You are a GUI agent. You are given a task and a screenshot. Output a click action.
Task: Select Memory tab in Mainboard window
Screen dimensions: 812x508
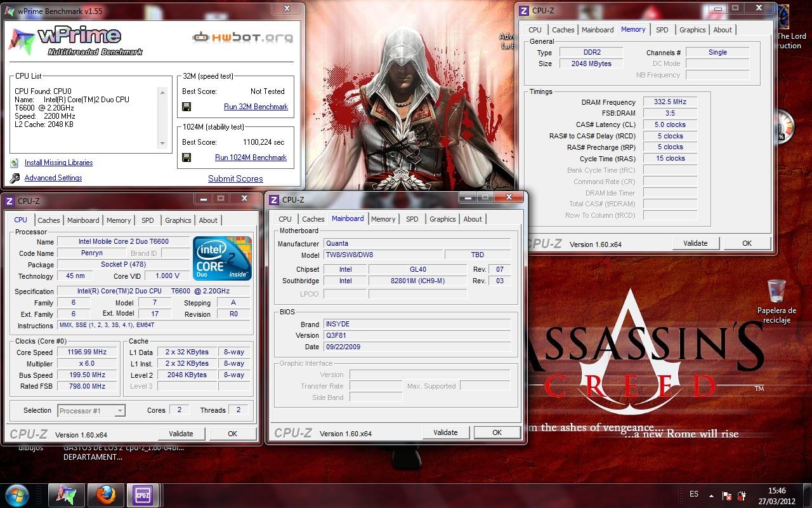coord(383,219)
